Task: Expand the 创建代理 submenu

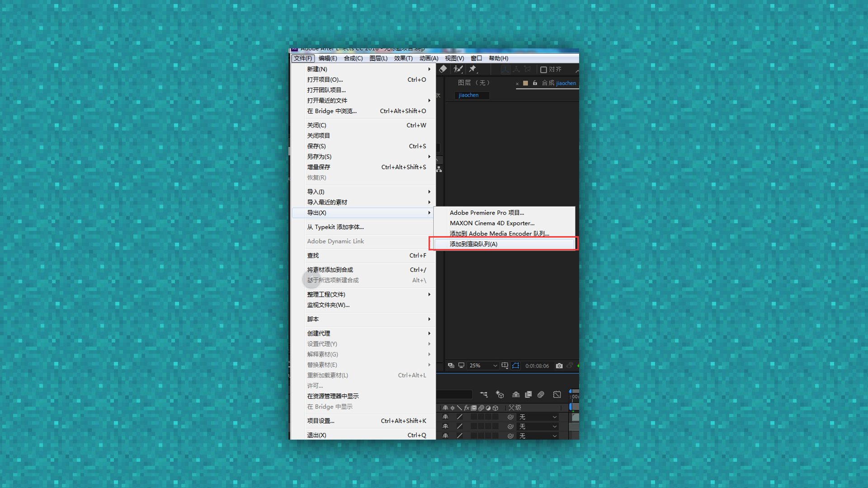Action: pyautogui.click(x=364, y=333)
